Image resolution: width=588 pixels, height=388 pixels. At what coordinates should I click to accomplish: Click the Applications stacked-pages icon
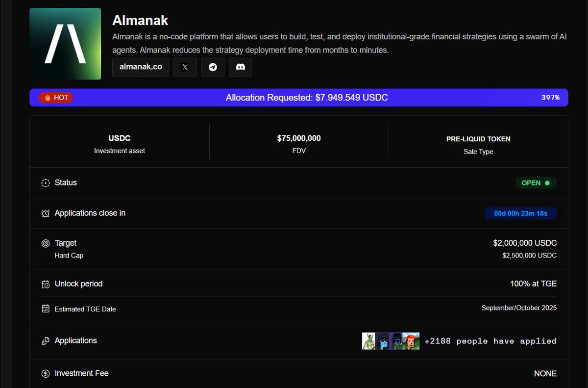[x=46, y=341]
